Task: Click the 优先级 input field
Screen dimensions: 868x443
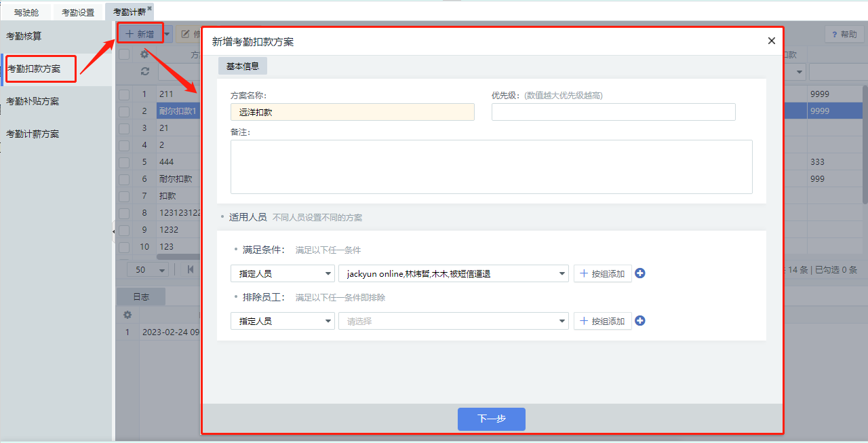Action: coord(614,112)
